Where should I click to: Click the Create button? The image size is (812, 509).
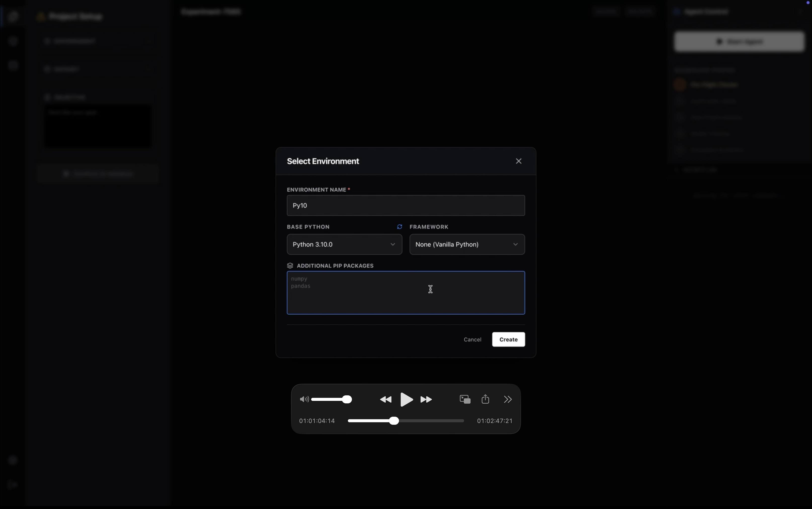pyautogui.click(x=508, y=339)
